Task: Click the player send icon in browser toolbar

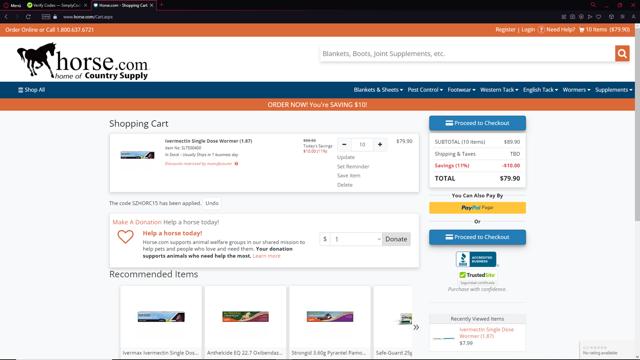Action: click(x=590, y=17)
